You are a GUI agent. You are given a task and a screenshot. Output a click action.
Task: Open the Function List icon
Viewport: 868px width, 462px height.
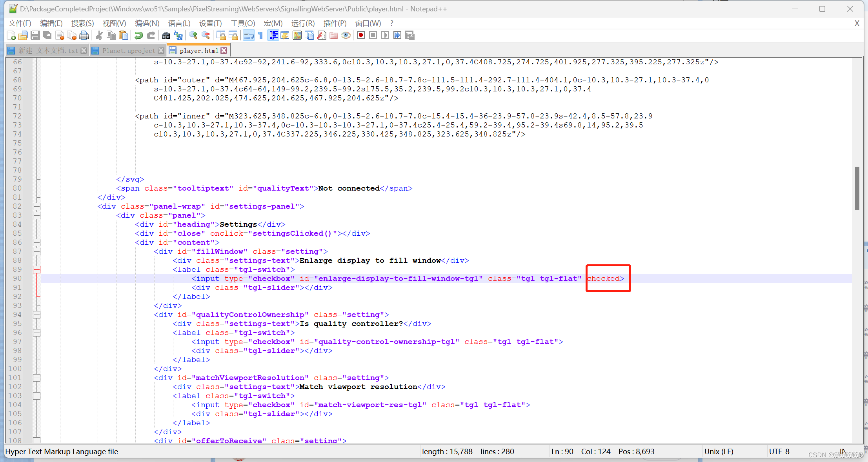pos(322,36)
